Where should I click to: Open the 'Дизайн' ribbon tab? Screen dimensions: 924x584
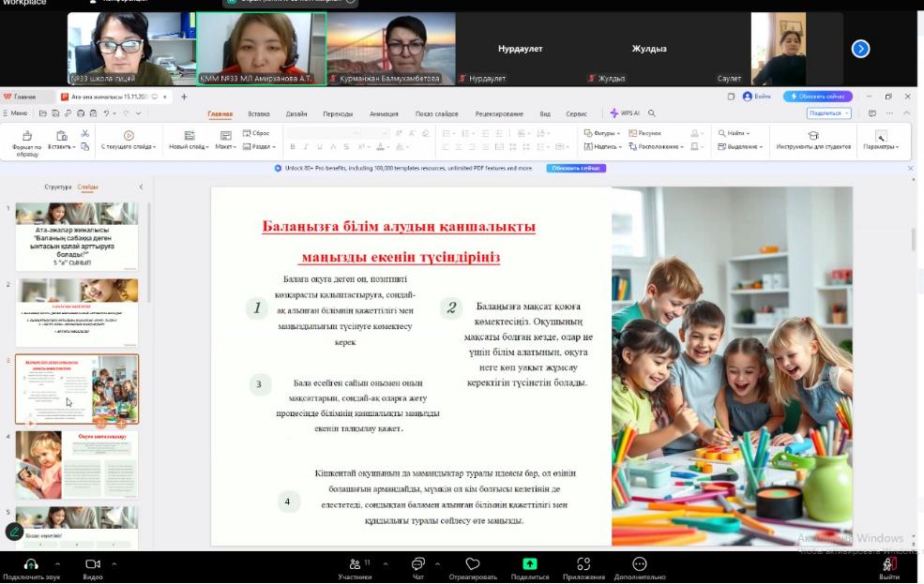pyautogui.click(x=296, y=114)
